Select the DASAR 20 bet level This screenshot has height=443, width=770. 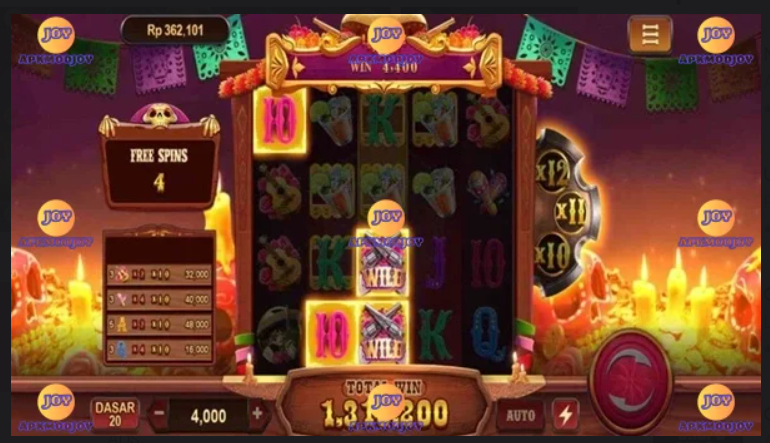[x=115, y=414]
